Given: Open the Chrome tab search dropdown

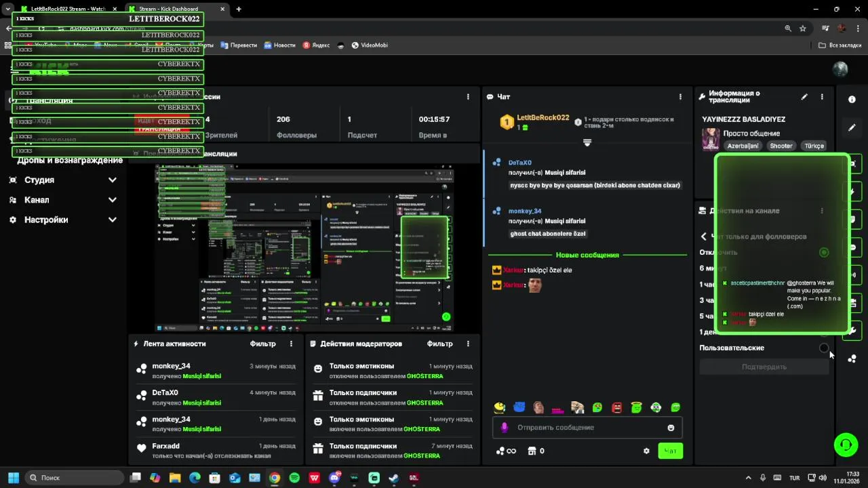Looking at the screenshot, I should click(7, 9).
